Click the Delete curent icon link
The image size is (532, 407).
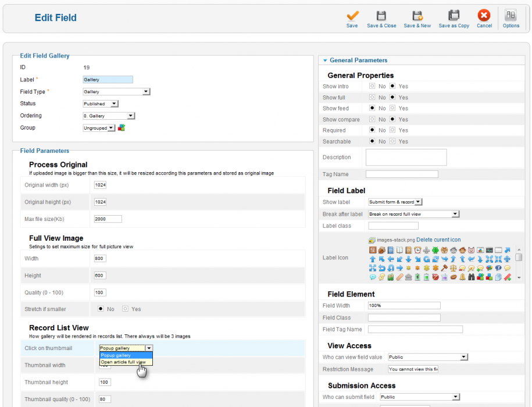(439, 240)
